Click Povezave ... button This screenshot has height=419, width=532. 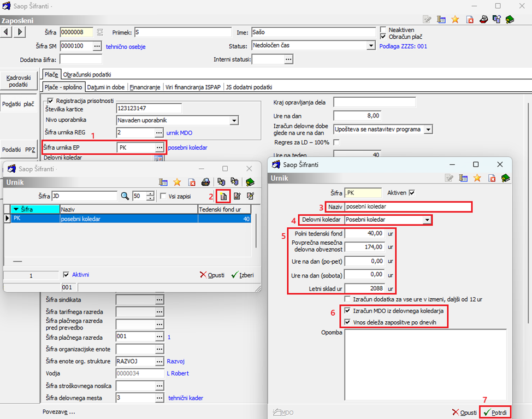[58, 412]
